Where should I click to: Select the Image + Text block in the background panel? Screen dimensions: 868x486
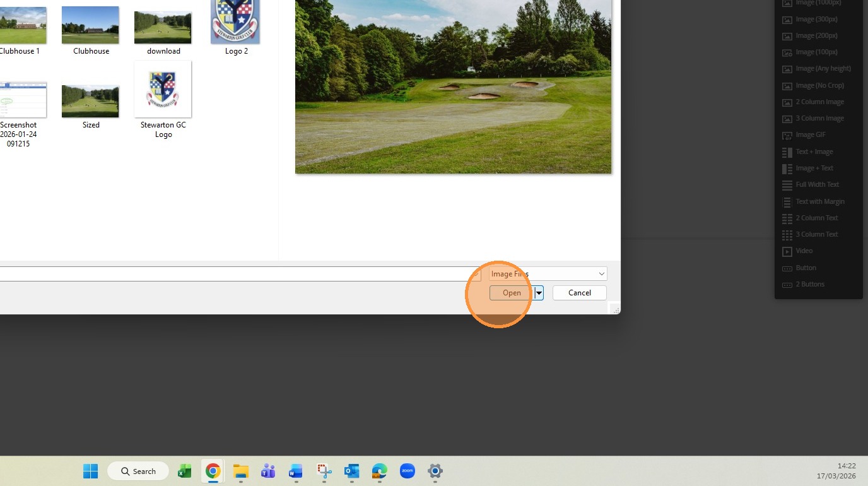coord(808,168)
